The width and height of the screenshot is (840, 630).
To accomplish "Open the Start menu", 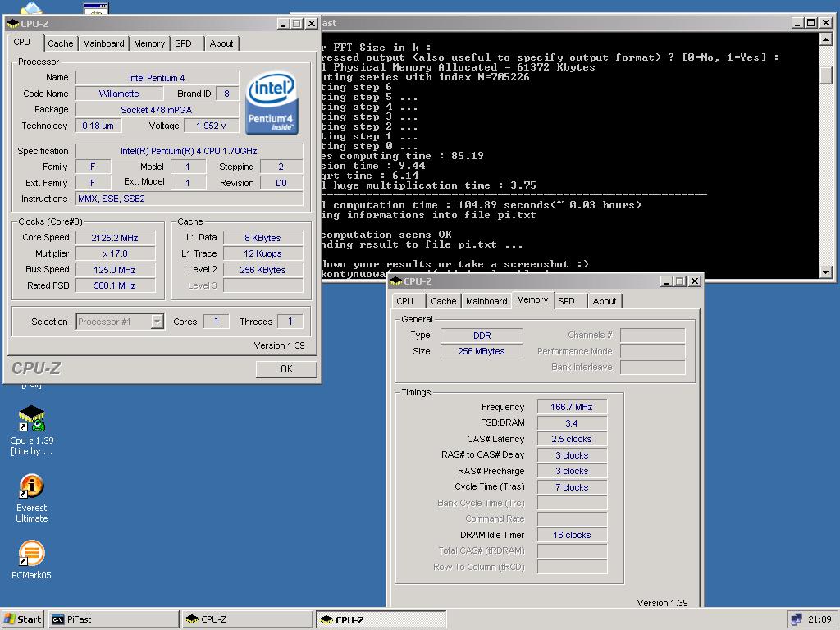I will pos(22,619).
